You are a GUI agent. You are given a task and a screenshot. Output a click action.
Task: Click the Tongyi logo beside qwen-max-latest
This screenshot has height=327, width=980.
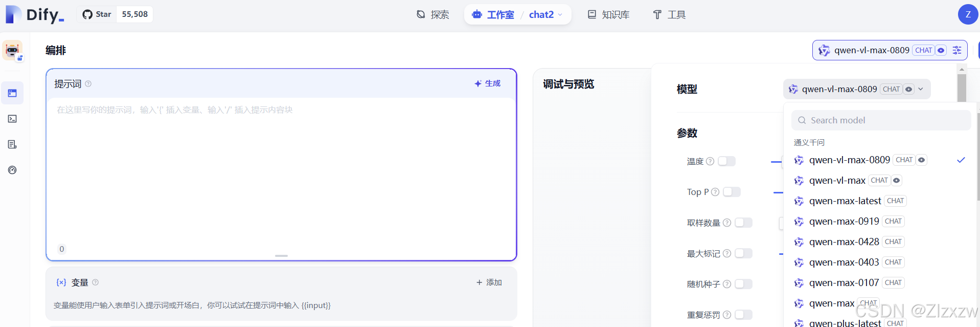point(799,201)
